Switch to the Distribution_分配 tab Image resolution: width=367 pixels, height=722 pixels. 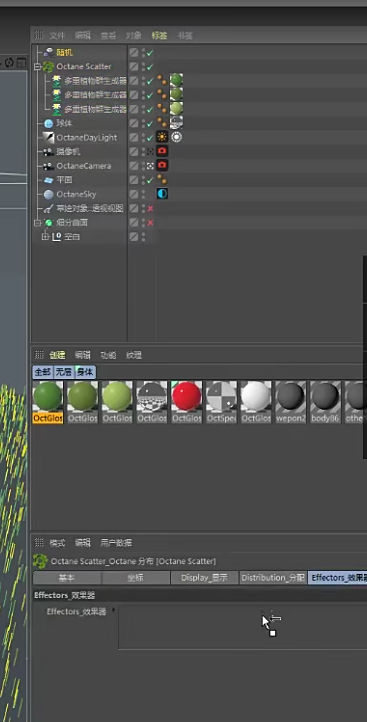(x=273, y=578)
